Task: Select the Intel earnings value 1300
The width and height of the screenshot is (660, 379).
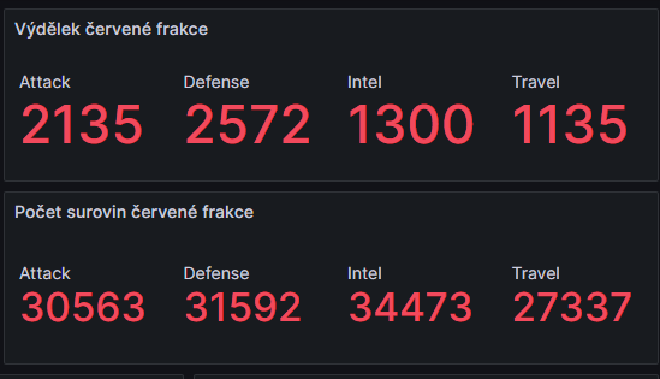Action: (411, 125)
